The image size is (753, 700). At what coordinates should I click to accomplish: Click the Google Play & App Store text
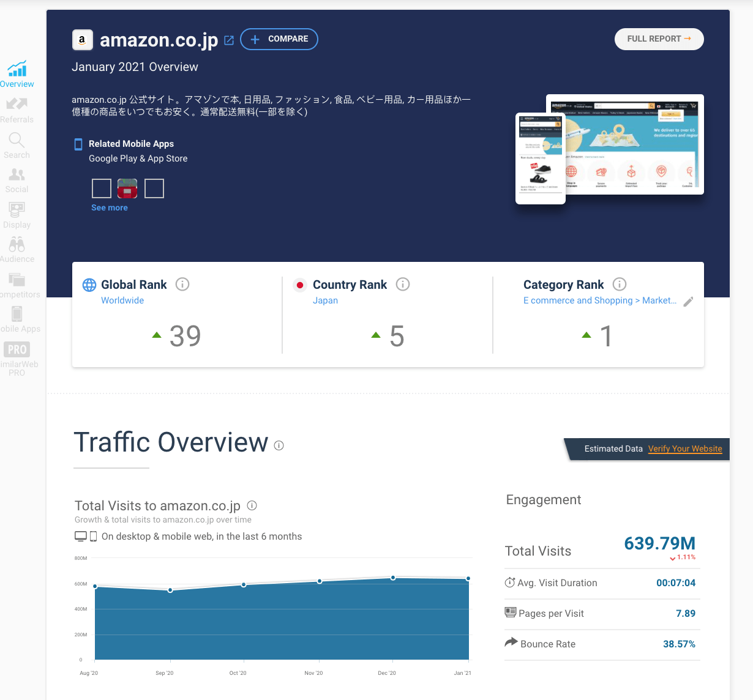pos(138,158)
